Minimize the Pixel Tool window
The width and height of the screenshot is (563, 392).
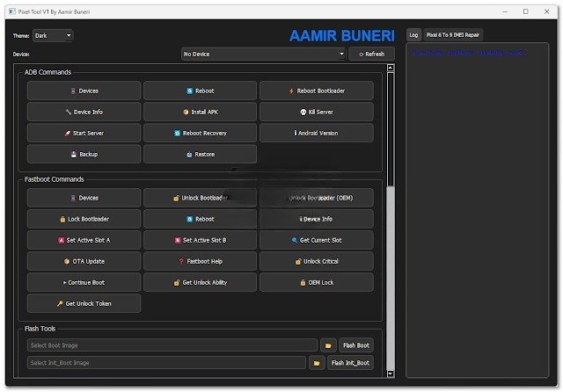[x=505, y=11]
